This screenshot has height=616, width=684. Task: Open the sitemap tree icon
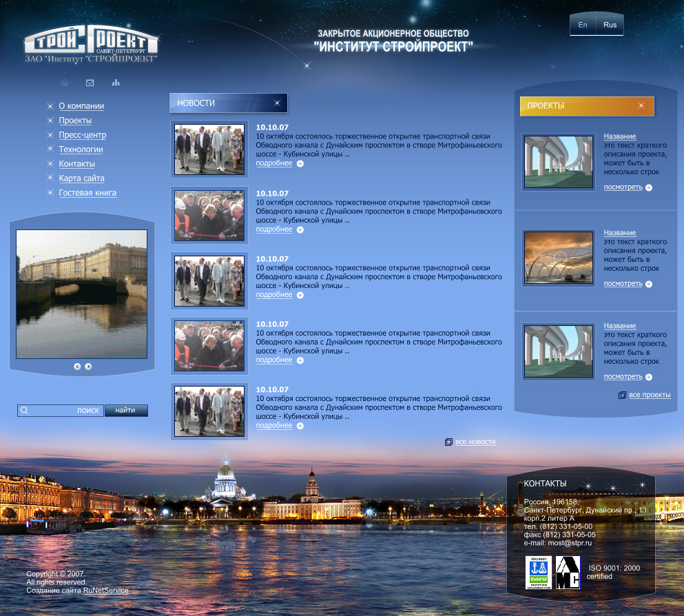[116, 83]
